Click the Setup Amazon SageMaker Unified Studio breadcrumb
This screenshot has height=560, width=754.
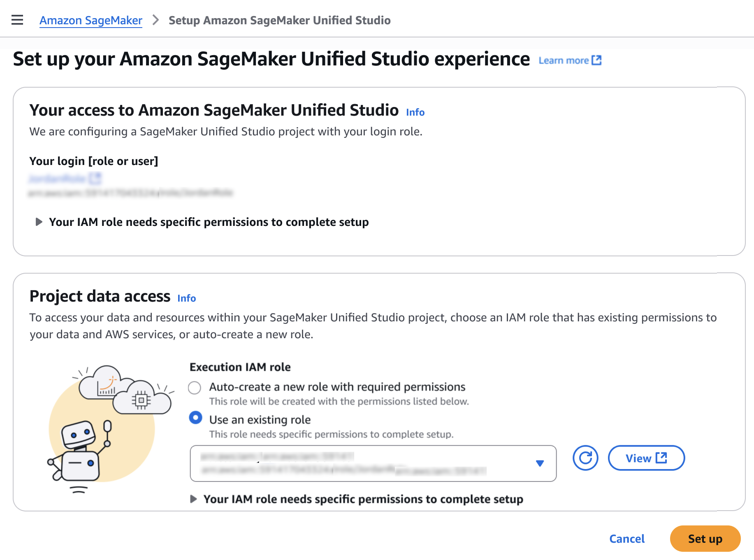279,20
